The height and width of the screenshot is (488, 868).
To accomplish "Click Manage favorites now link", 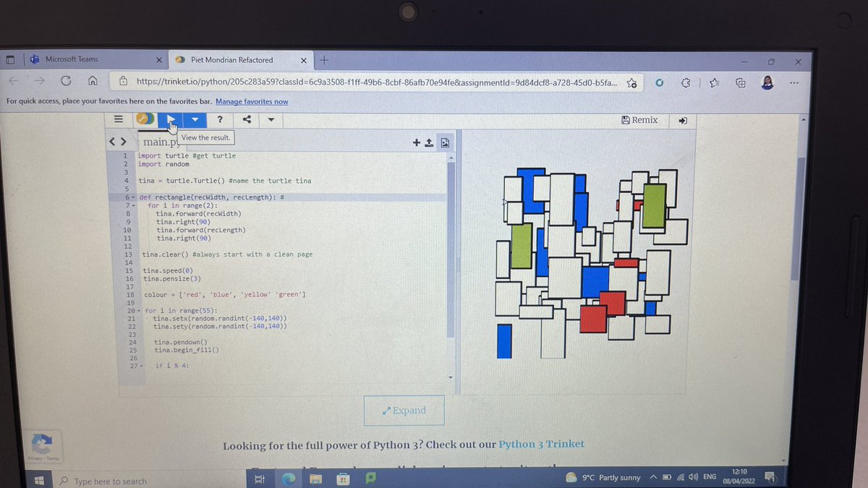I will (x=252, y=102).
